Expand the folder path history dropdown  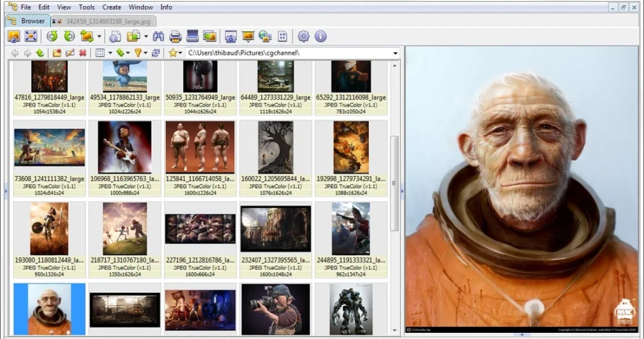click(395, 53)
